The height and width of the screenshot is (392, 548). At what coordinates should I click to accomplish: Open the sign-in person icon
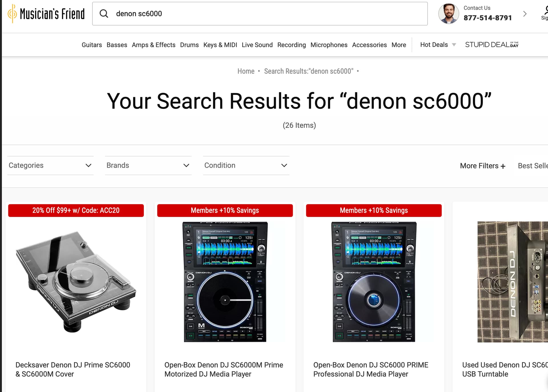545,10
